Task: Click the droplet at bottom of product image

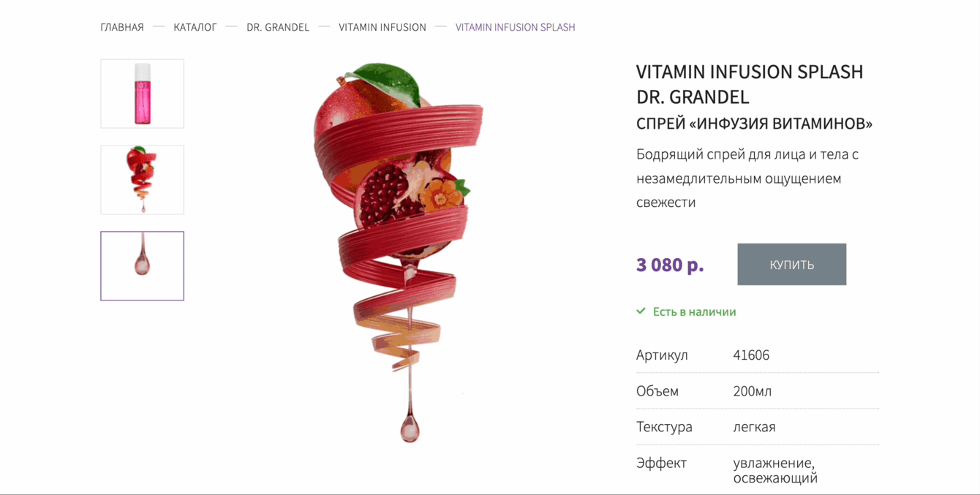Action: tap(410, 428)
